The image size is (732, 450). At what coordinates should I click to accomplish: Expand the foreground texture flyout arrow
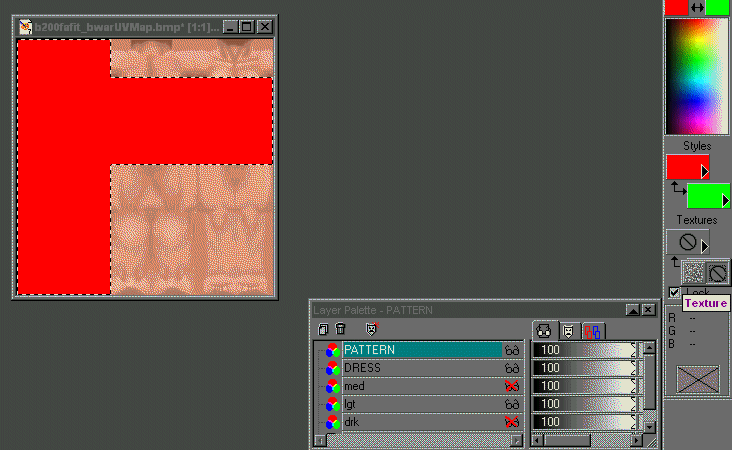[x=704, y=246]
